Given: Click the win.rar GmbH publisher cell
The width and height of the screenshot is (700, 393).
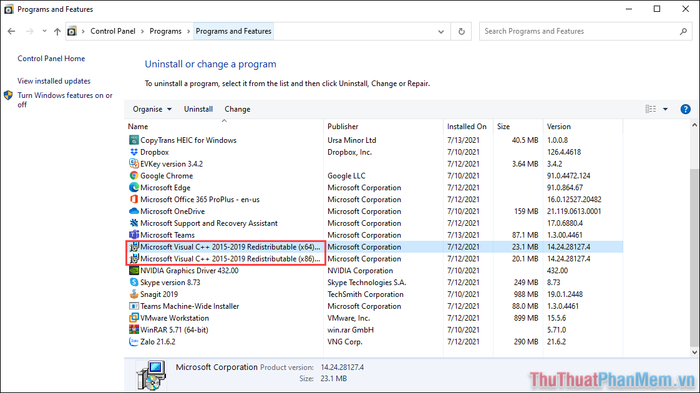Looking at the screenshot, I should (350, 330).
